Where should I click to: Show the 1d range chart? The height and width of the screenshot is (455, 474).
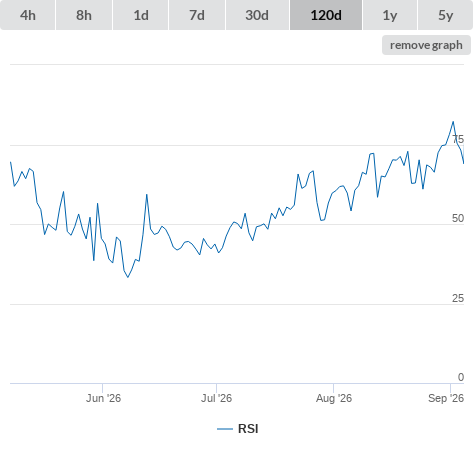(x=141, y=15)
